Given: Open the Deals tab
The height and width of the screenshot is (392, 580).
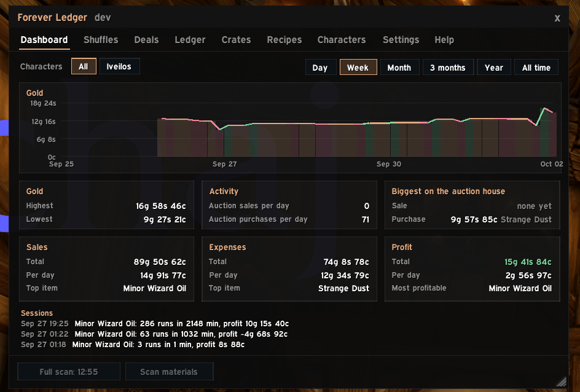Looking at the screenshot, I should [x=146, y=40].
